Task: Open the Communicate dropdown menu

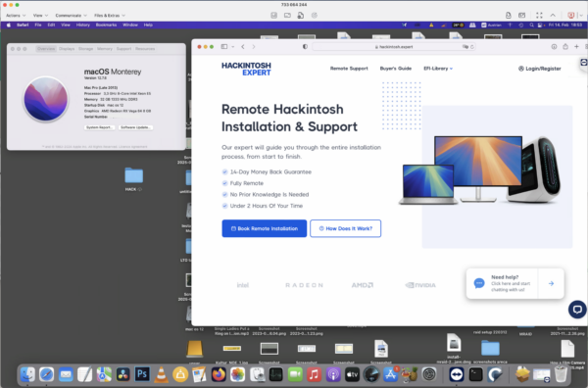Action: pyautogui.click(x=72, y=16)
